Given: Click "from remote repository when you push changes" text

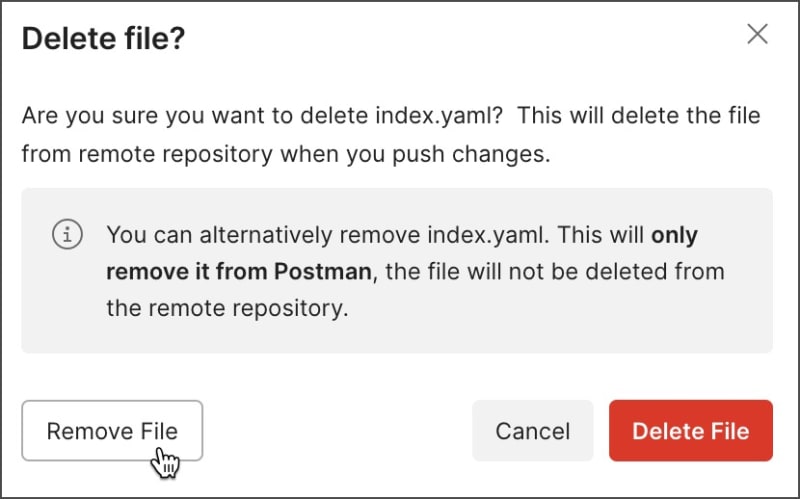Looking at the screenshot, I should (286, 154).
